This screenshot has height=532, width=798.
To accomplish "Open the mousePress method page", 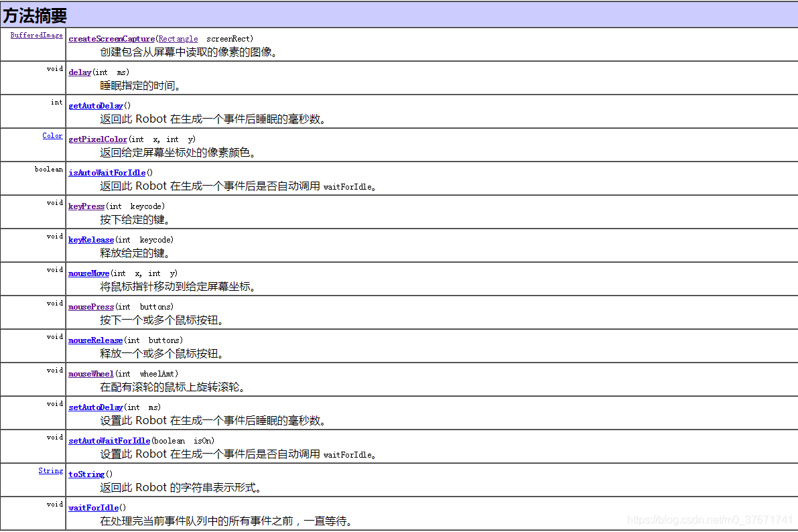I will click(90, 306).
